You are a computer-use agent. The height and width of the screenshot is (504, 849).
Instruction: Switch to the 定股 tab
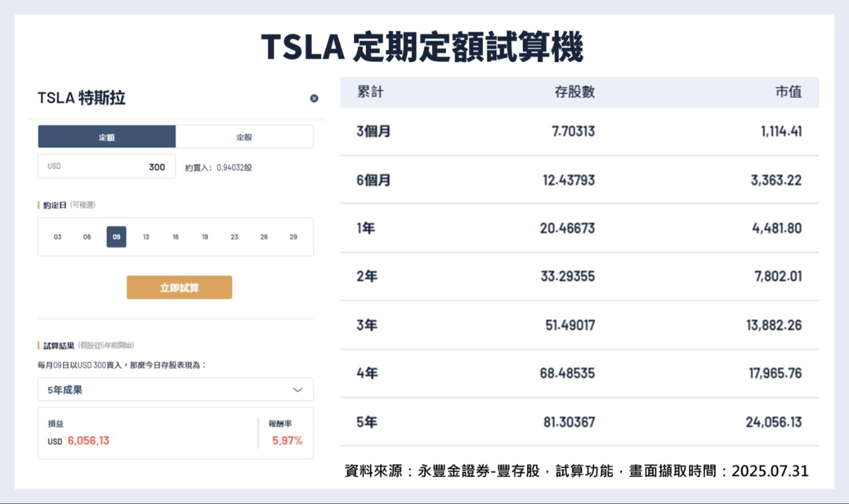click(x=244, y=137)
